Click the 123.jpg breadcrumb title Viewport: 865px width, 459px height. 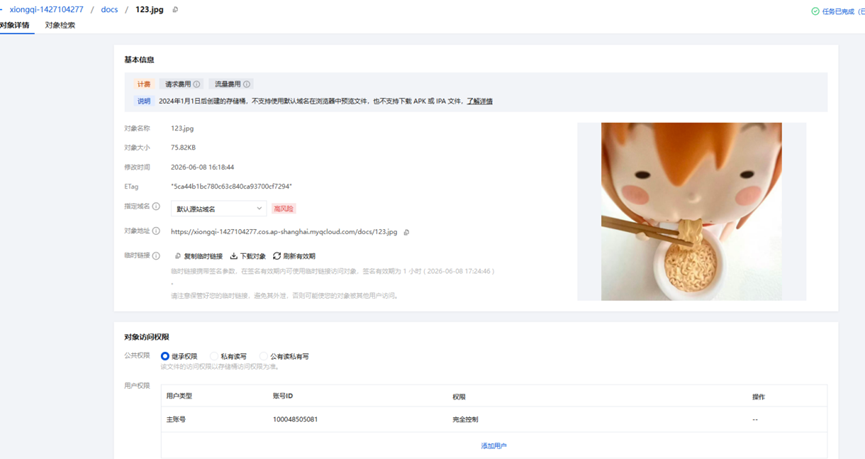coord(149,9)
